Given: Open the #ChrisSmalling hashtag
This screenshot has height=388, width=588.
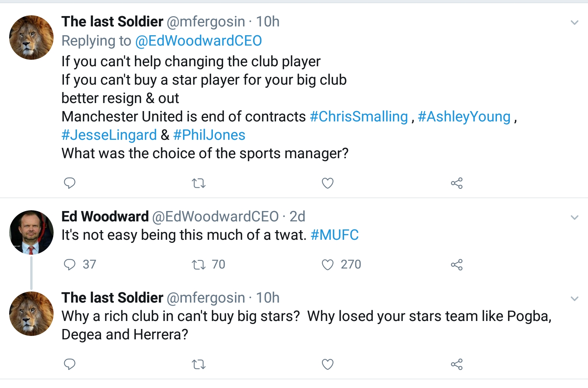Looking at the screenshot, I should pyautogui.click(x=359, y=116).
